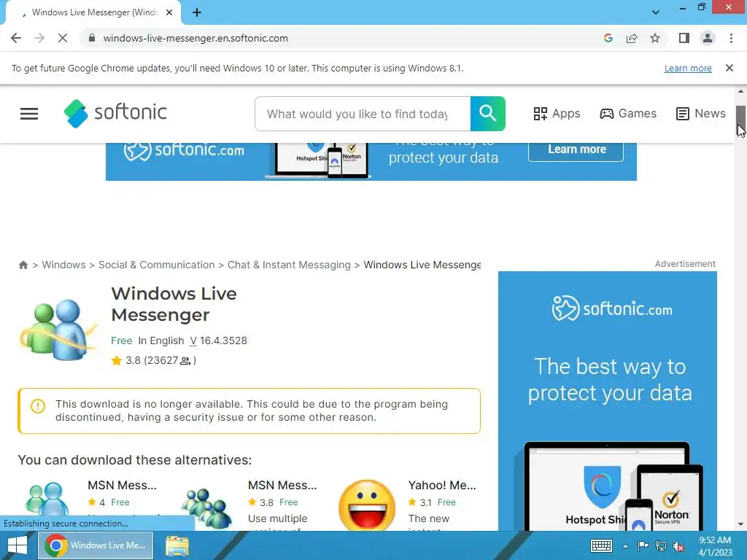Bookmark this tab with star icon
Image resolution: width=747 pixels, height=560 pixels.
(655, 38)
